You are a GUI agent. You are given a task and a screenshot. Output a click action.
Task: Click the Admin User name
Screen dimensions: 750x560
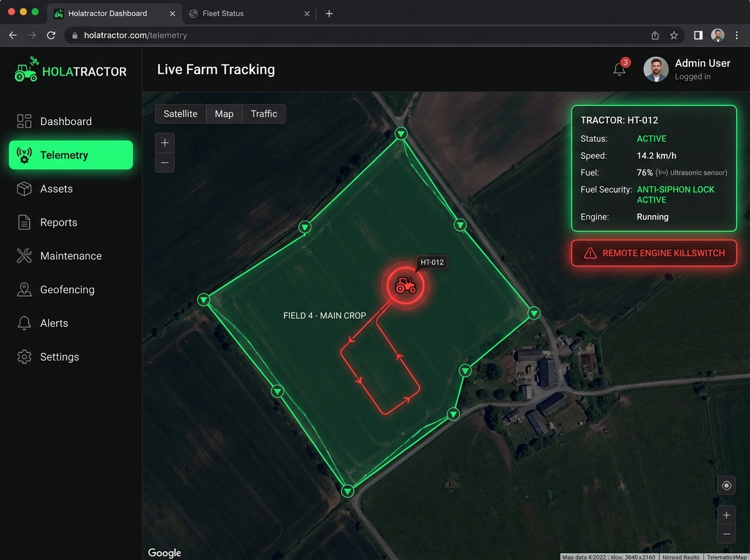(x=702, y=63)
